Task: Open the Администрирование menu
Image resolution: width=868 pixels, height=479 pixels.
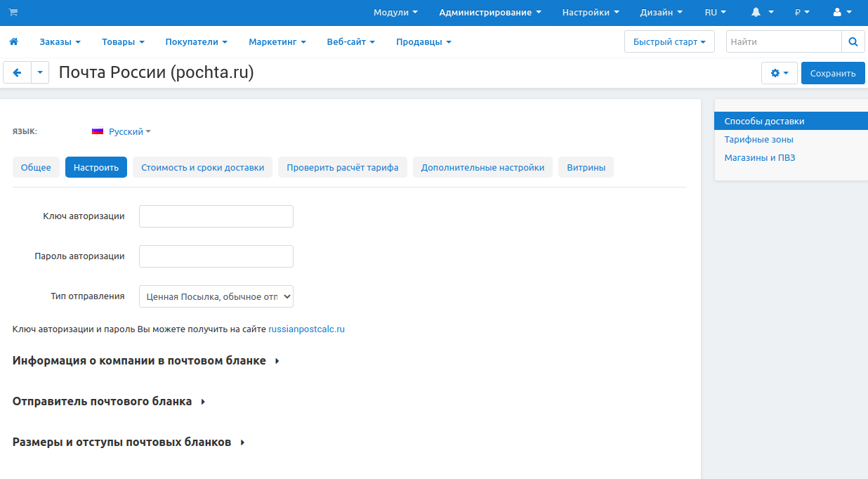Action: click(x=489, y=13)
